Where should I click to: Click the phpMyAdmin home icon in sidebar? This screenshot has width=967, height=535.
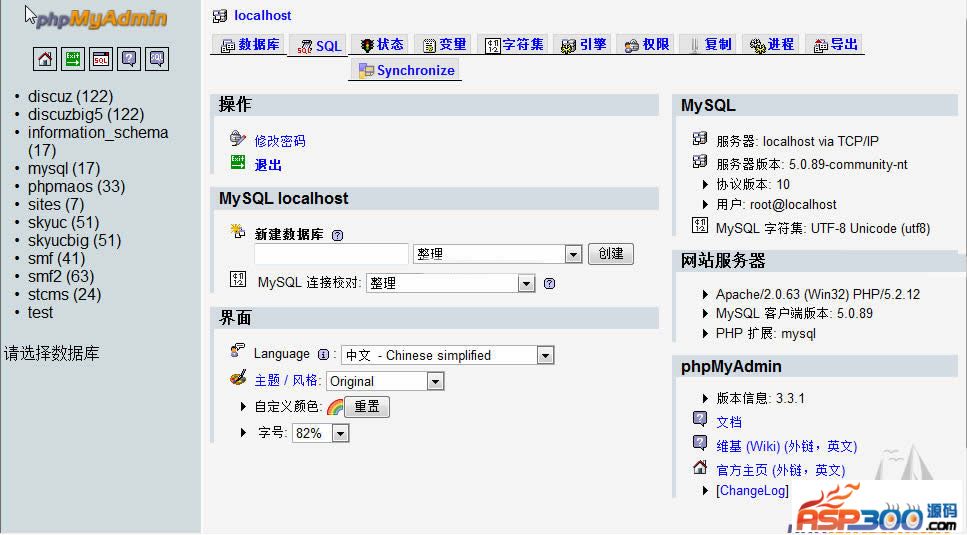tap(45, 59)
